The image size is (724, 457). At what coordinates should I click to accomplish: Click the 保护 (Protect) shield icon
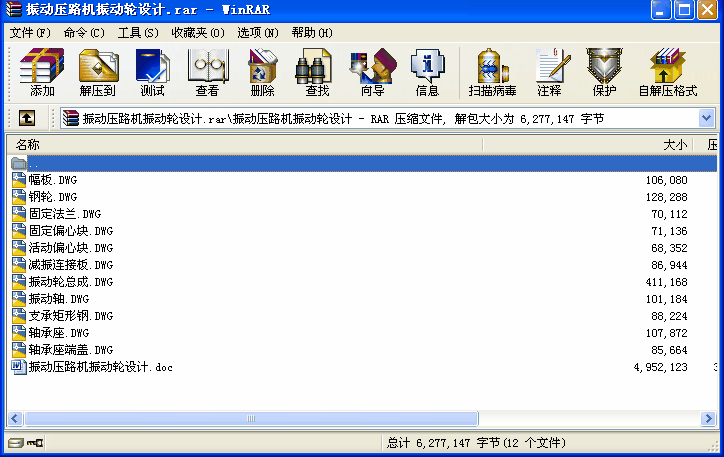click(604, 72)
